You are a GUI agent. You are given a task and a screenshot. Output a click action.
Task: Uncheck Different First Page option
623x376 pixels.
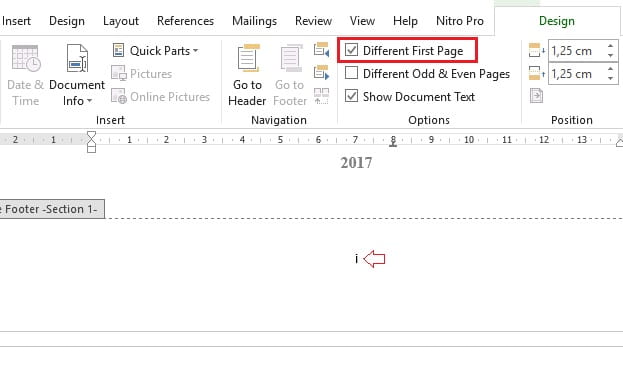click(x=351, y=50)
